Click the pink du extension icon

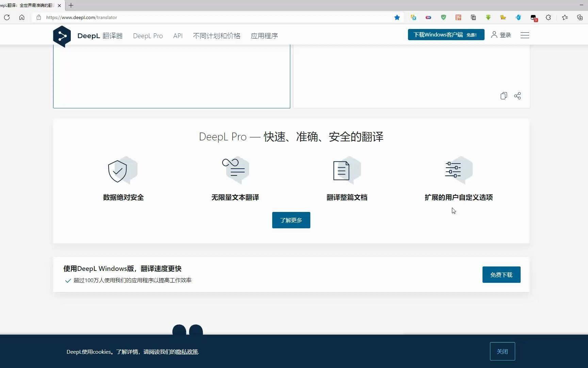(428, 17)
